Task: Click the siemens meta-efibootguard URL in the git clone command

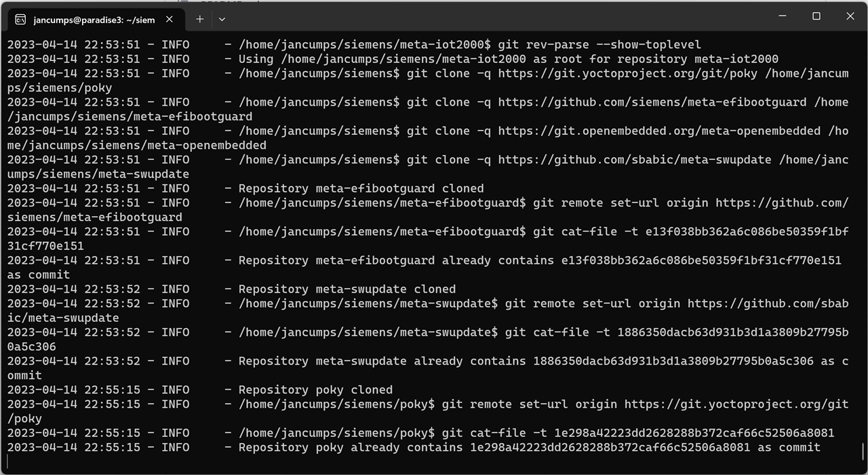Action: point(652,102)
